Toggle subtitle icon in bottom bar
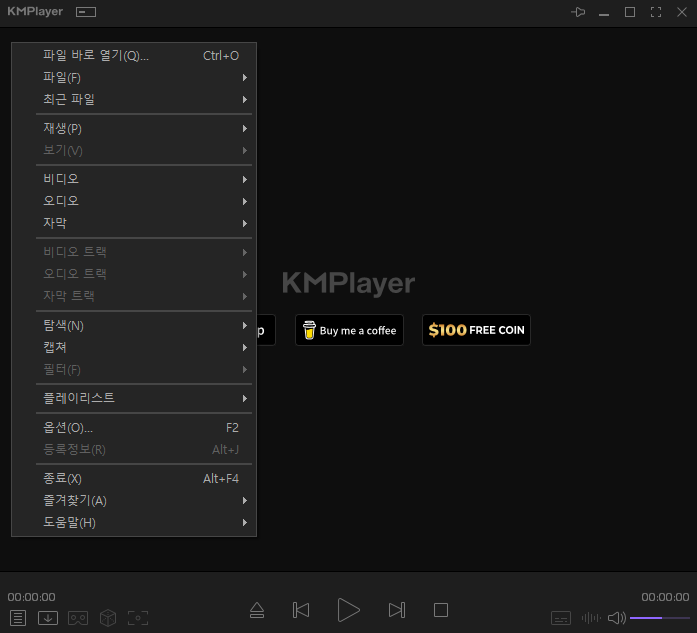Screen dimensions: 697x633 tap(561, 617)
